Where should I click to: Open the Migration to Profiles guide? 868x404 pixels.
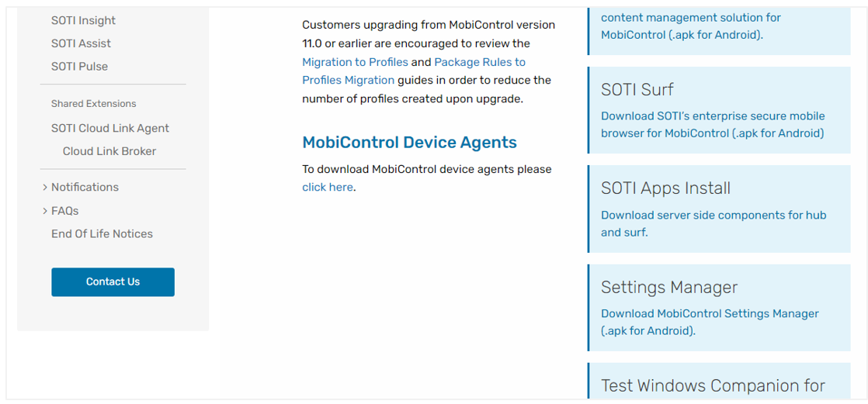click(355, 62)
